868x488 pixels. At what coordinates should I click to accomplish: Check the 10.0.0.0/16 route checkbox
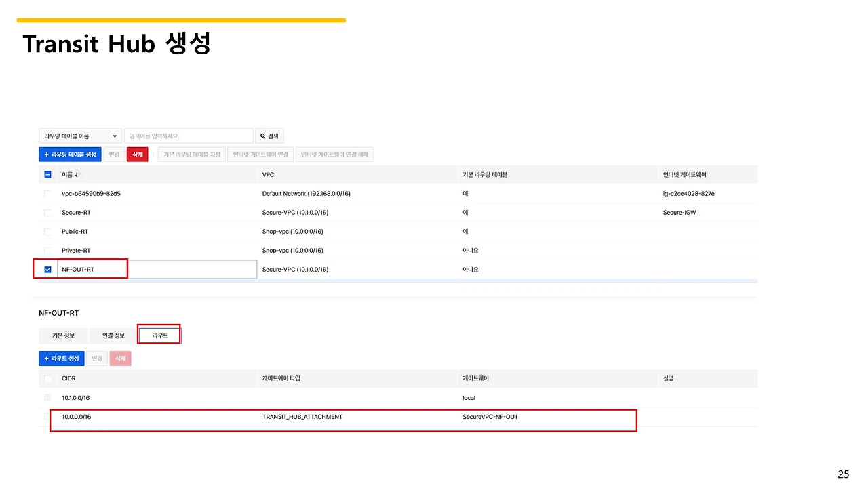pos(47,417)
